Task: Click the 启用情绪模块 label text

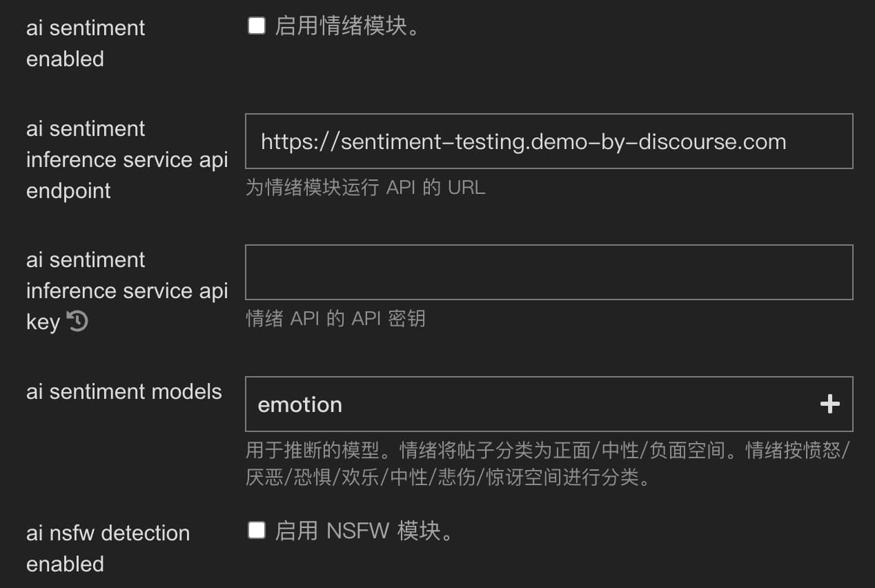Action: 347,28
